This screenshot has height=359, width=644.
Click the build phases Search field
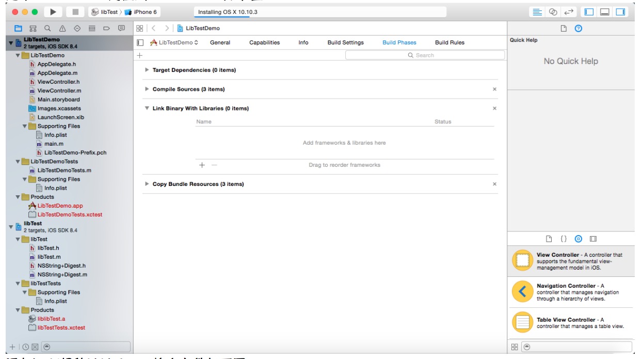tap(425, 55)
